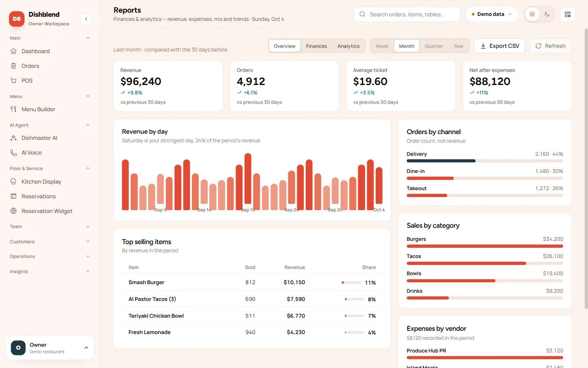Click the Revenue column header
The image size is (588, 368).
point(294,267)
